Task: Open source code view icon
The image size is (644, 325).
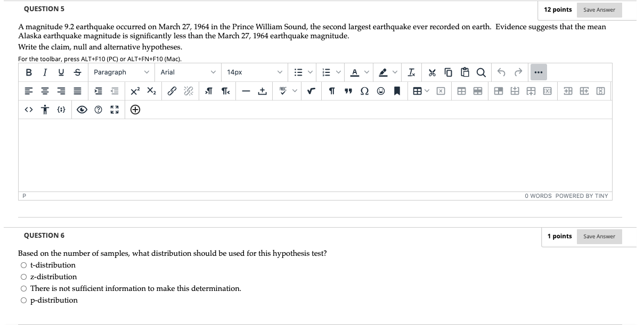Action: 29,110
